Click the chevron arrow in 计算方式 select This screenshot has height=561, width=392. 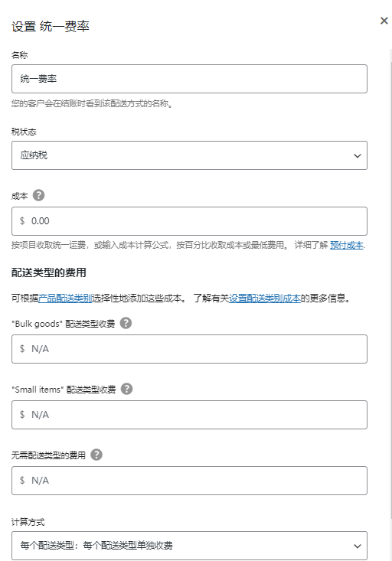coord(358,546)
